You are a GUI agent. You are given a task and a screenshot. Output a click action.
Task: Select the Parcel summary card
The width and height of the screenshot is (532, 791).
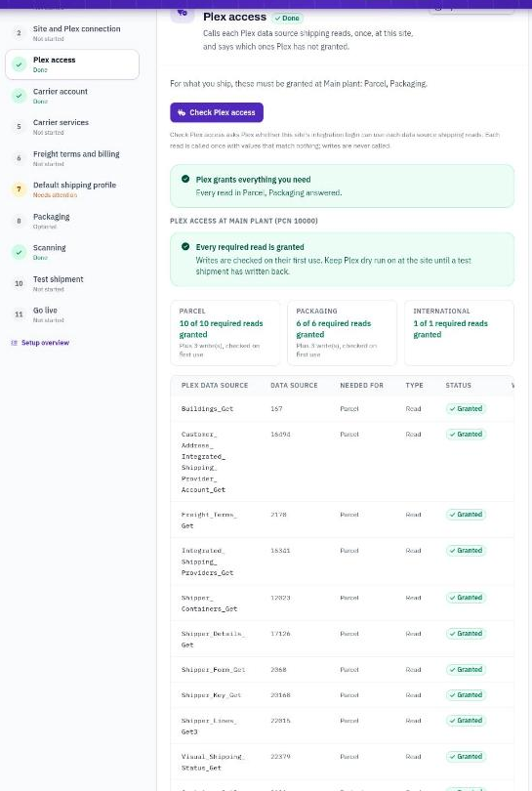[225, 332]
